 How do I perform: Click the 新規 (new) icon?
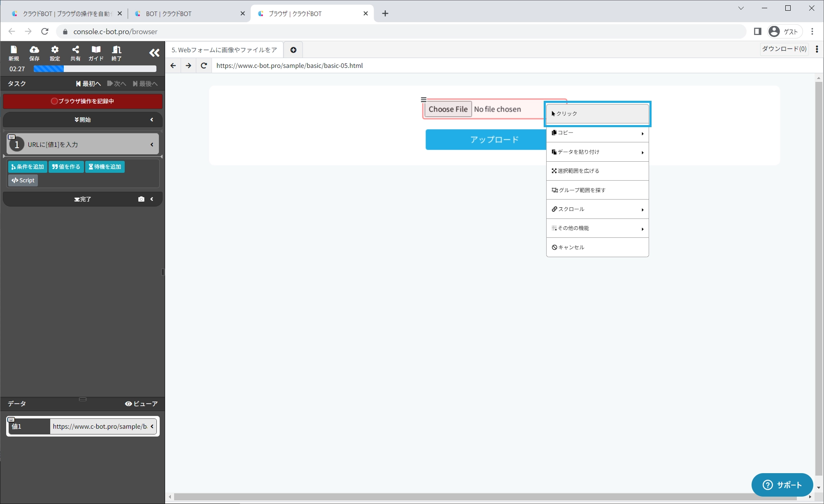pyautogui.click(x=14, y=53)
